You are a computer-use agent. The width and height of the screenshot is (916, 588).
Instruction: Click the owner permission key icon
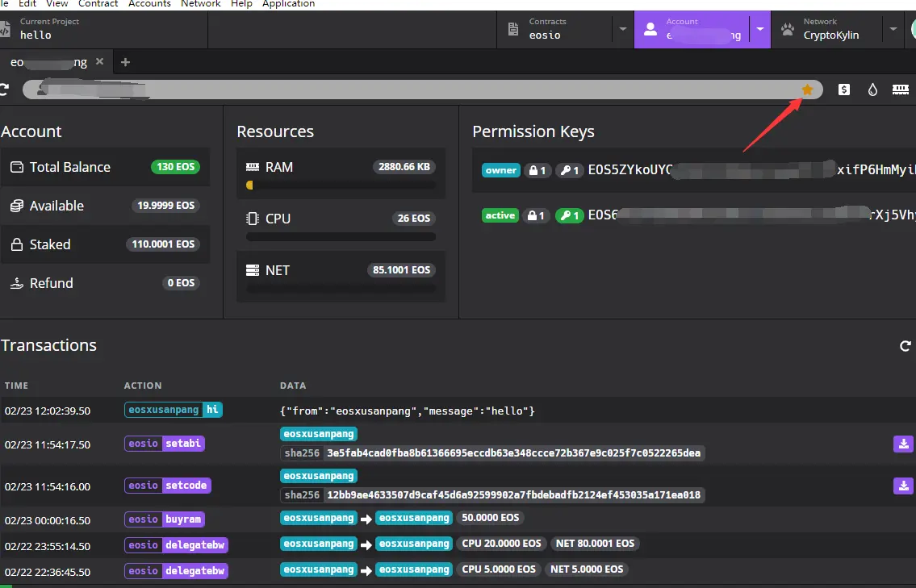point(569,170)
